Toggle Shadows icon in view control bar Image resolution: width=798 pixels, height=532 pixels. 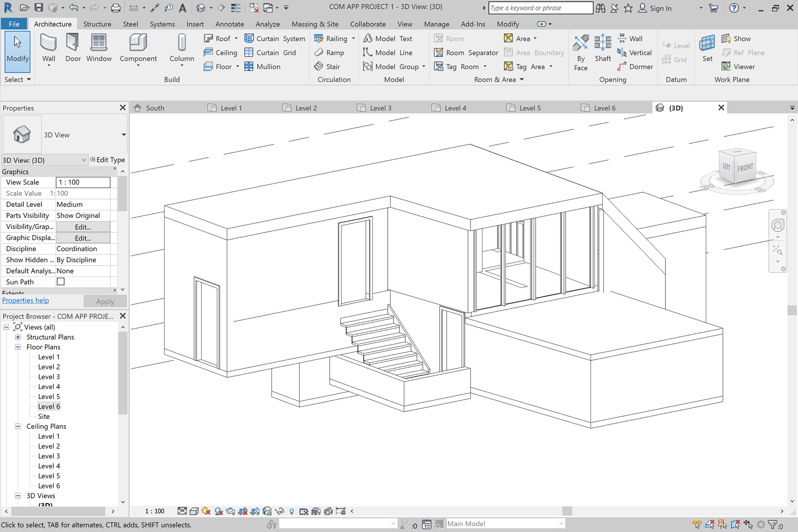click(219, 511)
